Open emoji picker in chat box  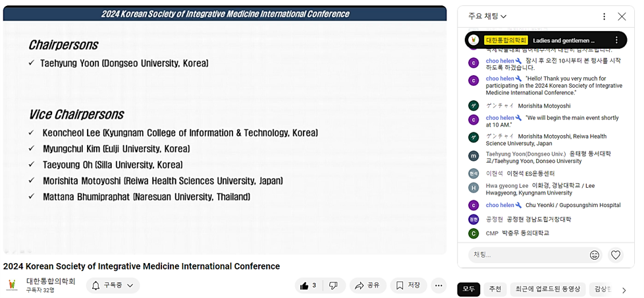click(x=595, y=255)
